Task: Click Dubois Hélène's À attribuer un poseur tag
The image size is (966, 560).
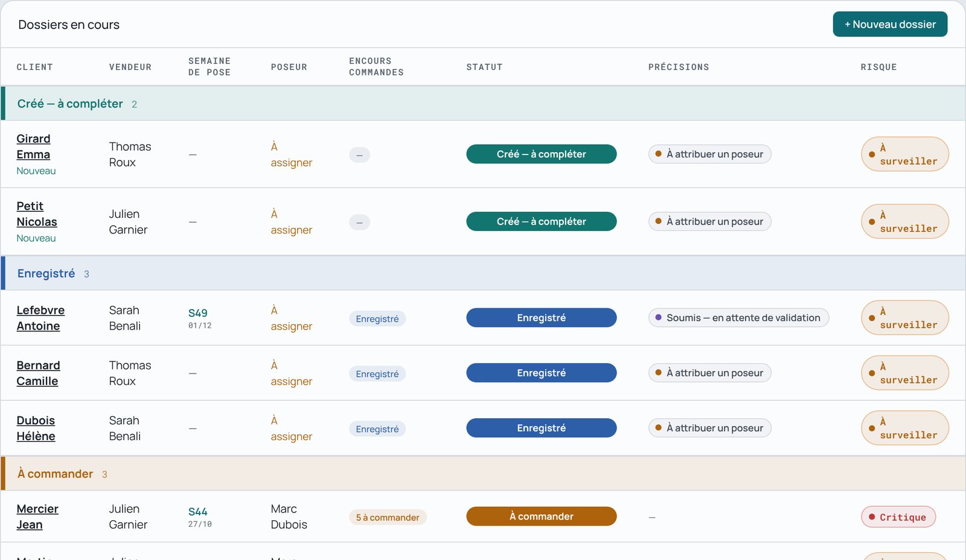Action: tap(709, 428)
